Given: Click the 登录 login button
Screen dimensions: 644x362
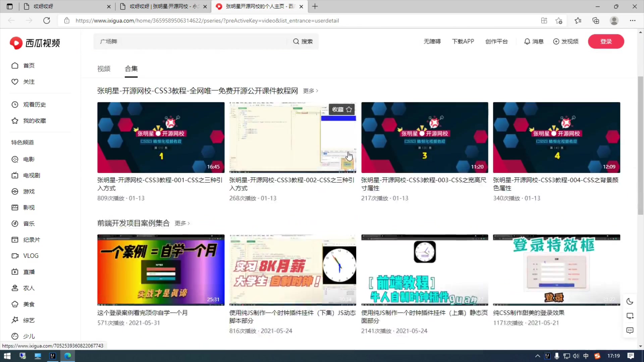Looking at the screenshot, I should (606, 42).
